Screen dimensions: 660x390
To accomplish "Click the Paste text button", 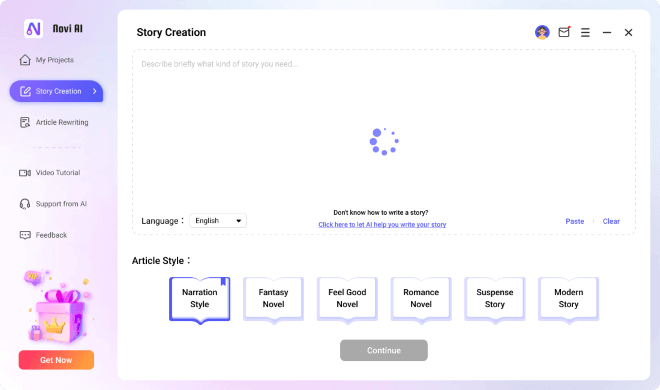I will [575, 221].
